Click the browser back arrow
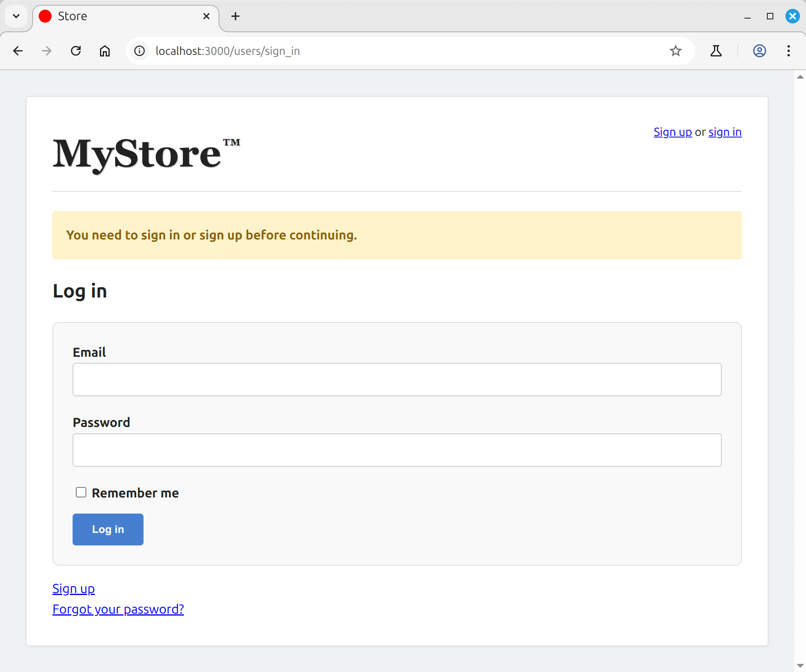Viewport: 806px width, 672px height. tap(18, 51)
